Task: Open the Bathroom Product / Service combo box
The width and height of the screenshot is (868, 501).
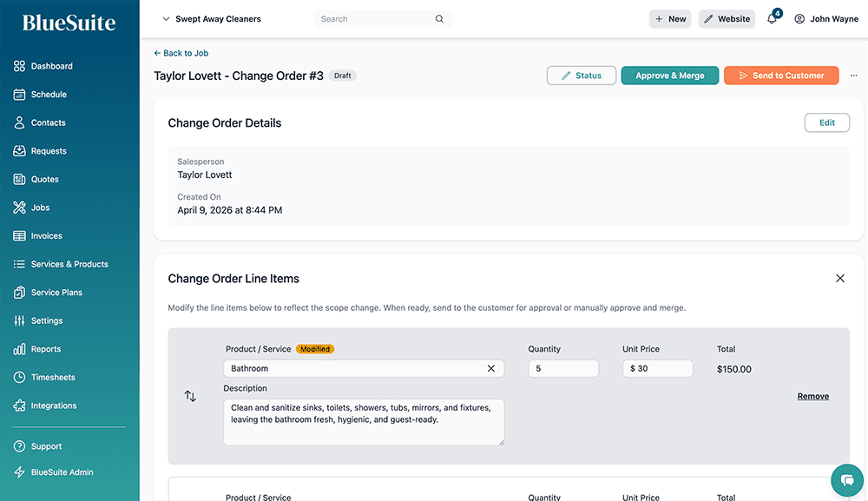Action: [364, 368]
